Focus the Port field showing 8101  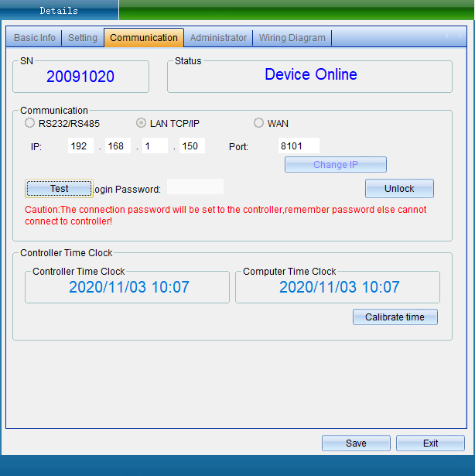pos(299,146)
